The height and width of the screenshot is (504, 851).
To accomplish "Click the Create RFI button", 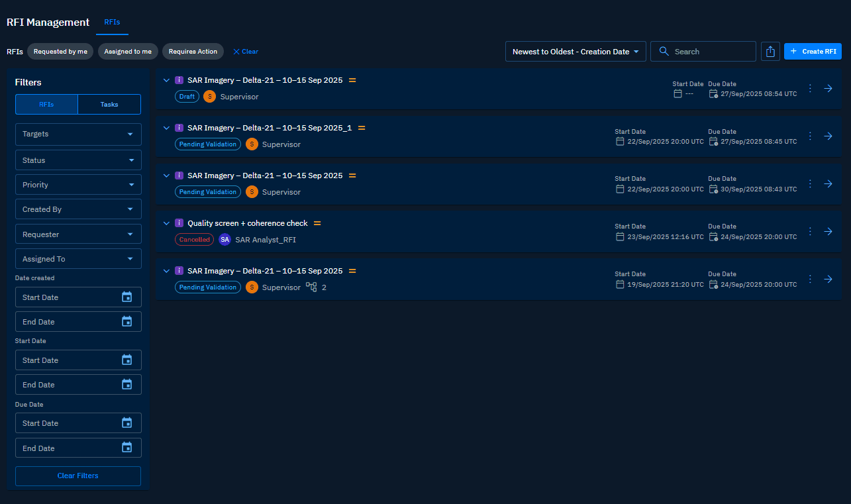I will pyautogui.click(x=813, y=52).
